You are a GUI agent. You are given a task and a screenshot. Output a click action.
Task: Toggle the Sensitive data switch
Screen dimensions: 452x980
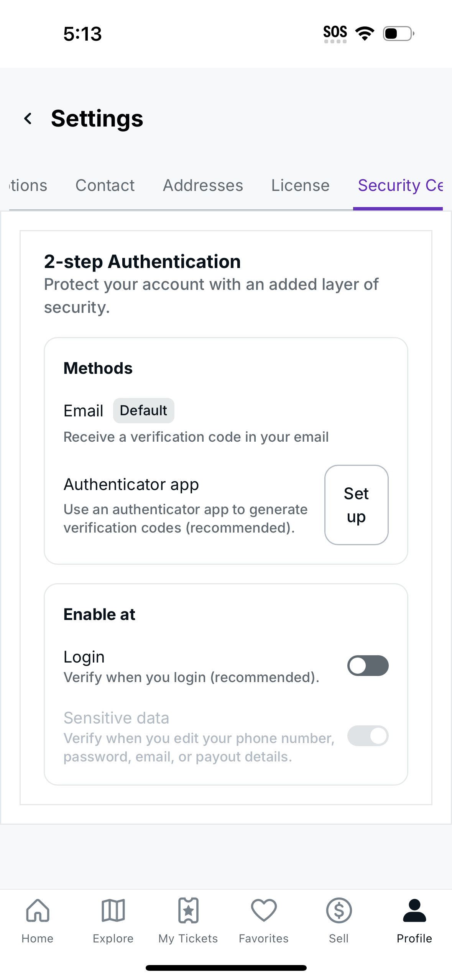368,736
